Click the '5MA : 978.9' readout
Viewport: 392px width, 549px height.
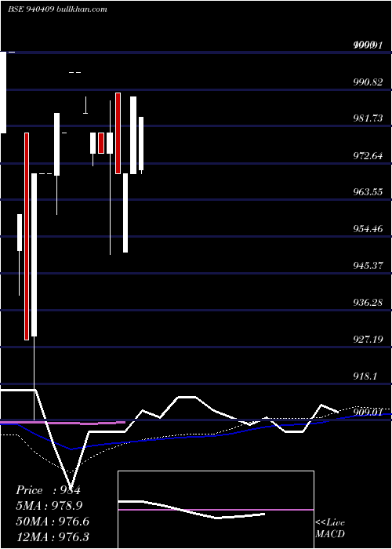50,506
